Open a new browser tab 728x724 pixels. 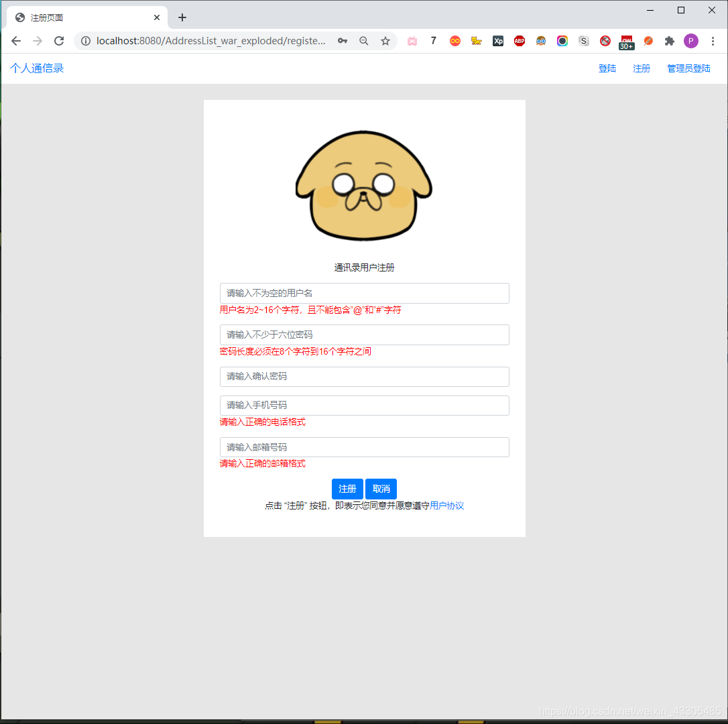pos(182,17)
